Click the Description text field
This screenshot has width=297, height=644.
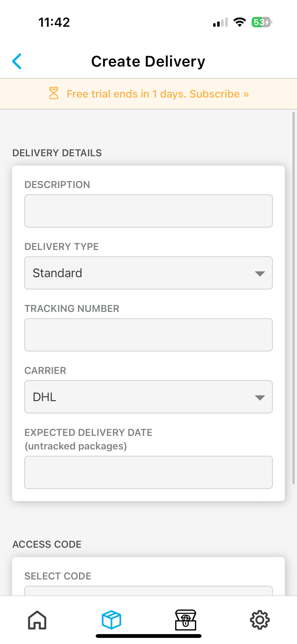click(x=148, y=211)
